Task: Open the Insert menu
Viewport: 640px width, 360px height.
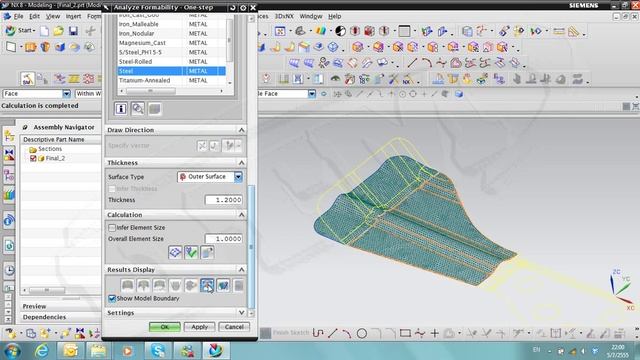Action: [x=73, y=16]
